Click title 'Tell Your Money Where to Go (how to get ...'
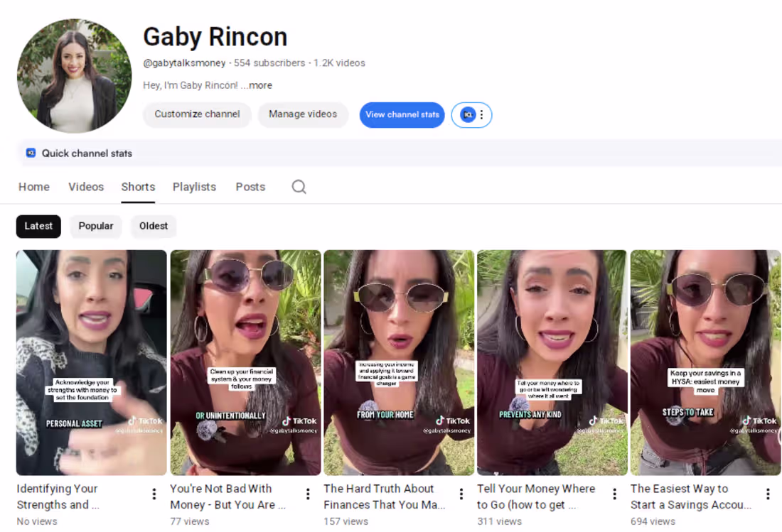Screen dimensions: 782x532 coord(535,496)
